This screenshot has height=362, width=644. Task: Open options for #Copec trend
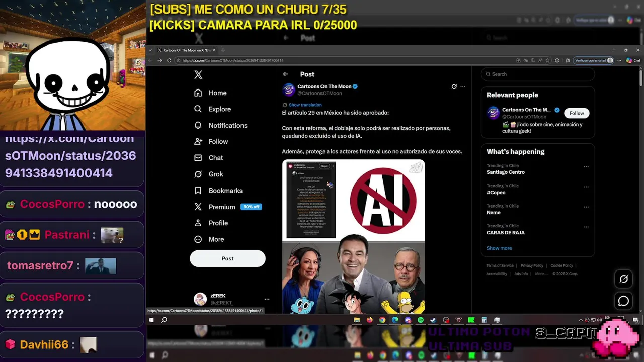pos(586,187)
